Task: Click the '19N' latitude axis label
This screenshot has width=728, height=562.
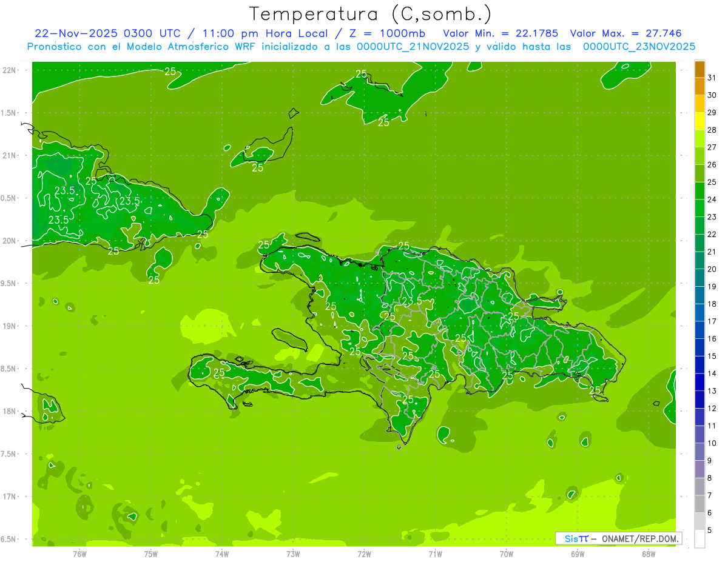Action: coord(9,326)
